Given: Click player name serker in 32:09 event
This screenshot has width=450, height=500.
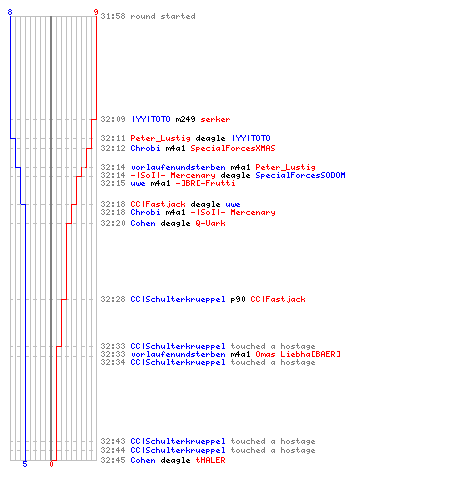Looking at the screenshot, I should coord(215,119).
